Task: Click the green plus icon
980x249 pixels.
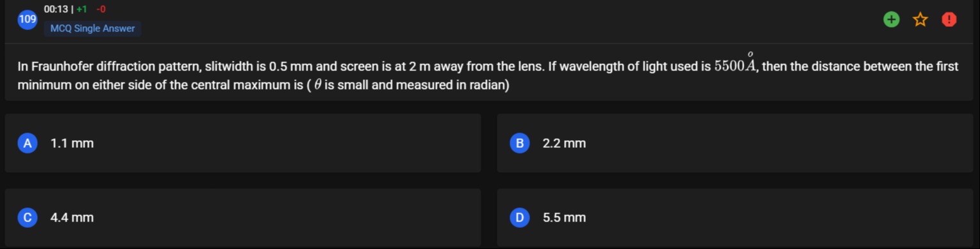Action: point(891,20)
